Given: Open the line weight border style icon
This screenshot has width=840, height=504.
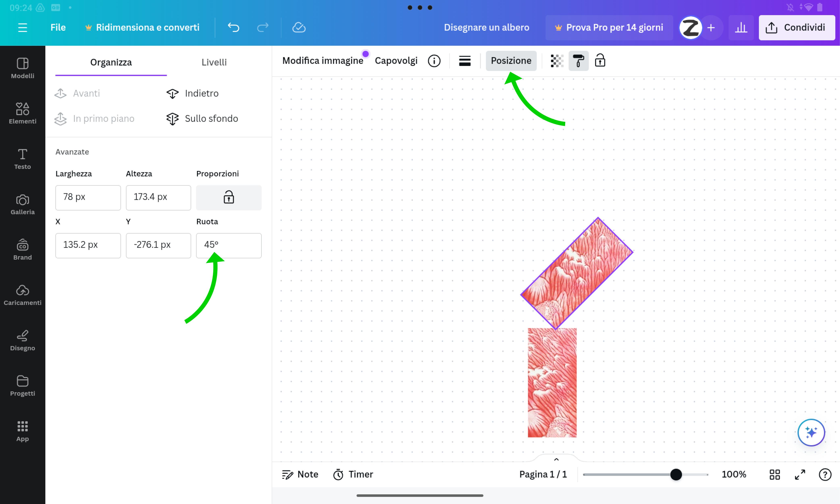Looking at the screenshot, I should point(464,61).
